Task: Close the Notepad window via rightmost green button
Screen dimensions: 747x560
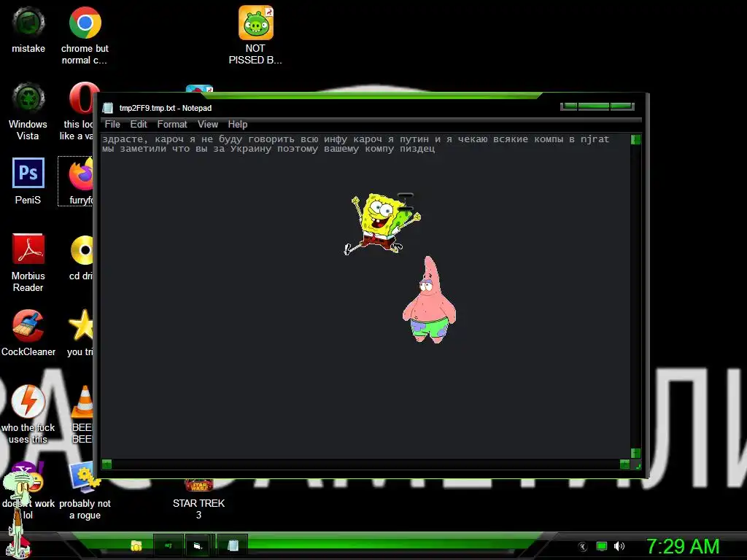Action: click(x=622, y=106)
